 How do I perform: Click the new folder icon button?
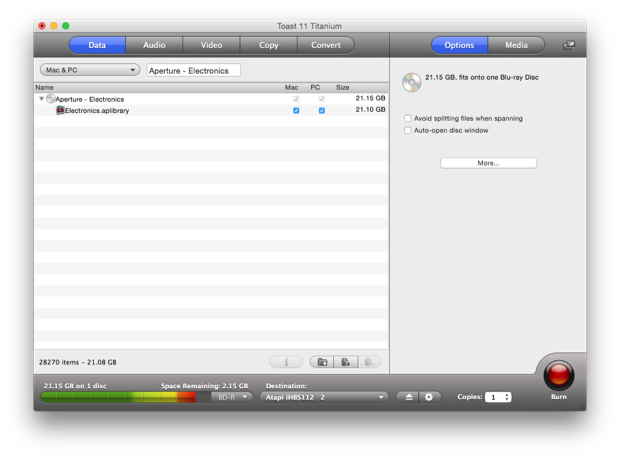[322, 362]
